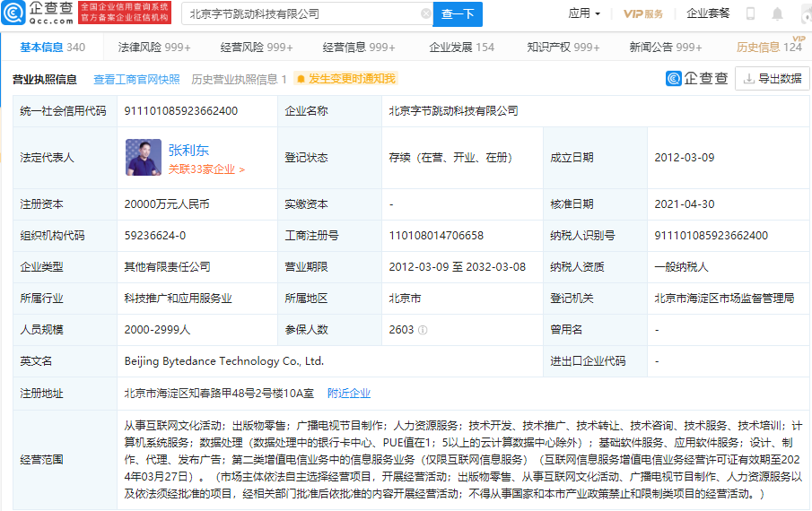Clear the search box text
The height and width of the screenshot is (511, 812).
click(425, 14)
